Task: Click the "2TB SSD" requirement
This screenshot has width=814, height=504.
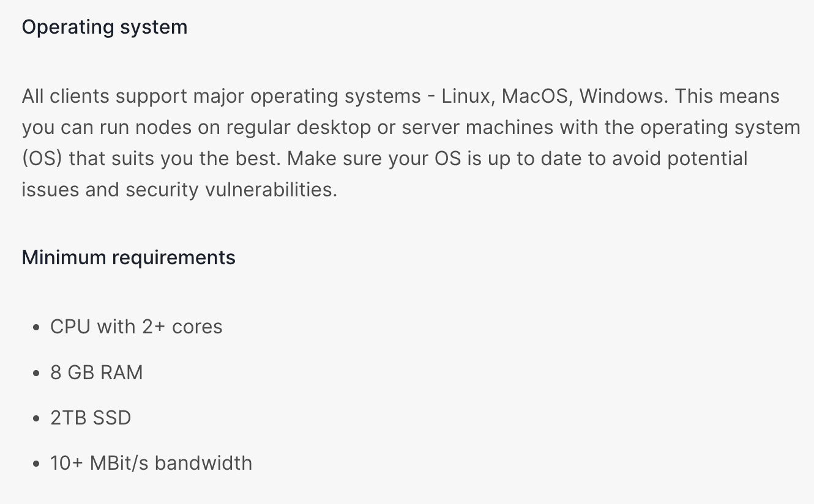Action: tap(91, 418)
